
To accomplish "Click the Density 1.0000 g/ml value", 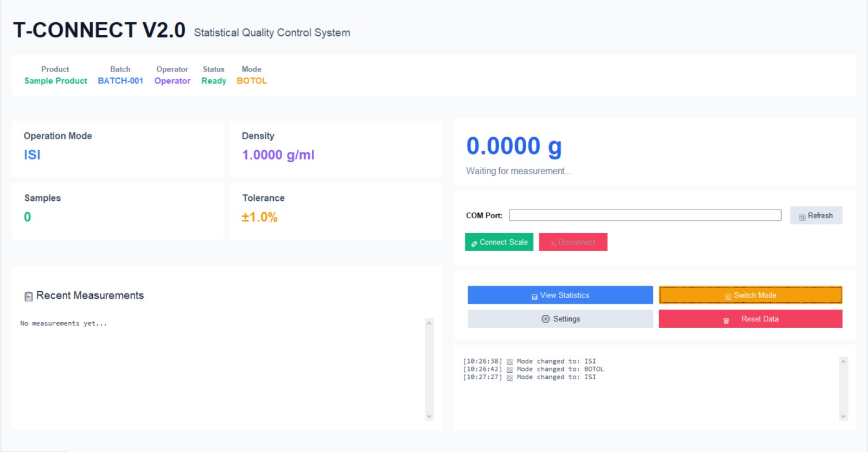I will click(278, 155).
